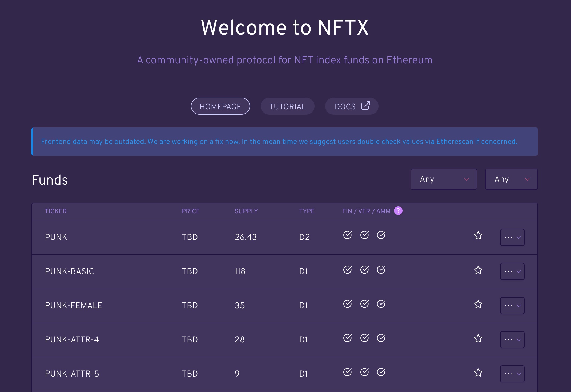Viewport: 571px width, 392px height.
Task: Click the PUNK-FEMALE ticker row
Action: [x=74, y=305]
